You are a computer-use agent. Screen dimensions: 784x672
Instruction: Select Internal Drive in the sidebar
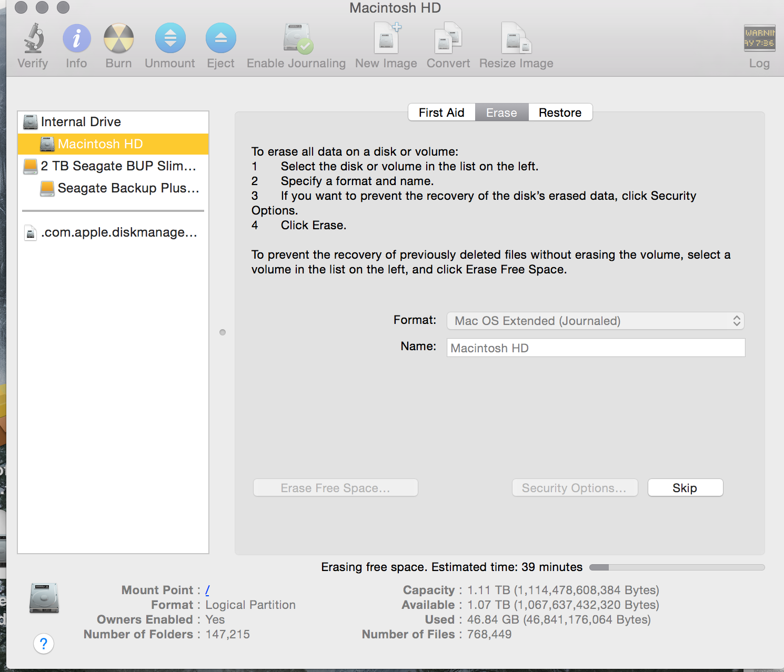(x=113, y=122)
